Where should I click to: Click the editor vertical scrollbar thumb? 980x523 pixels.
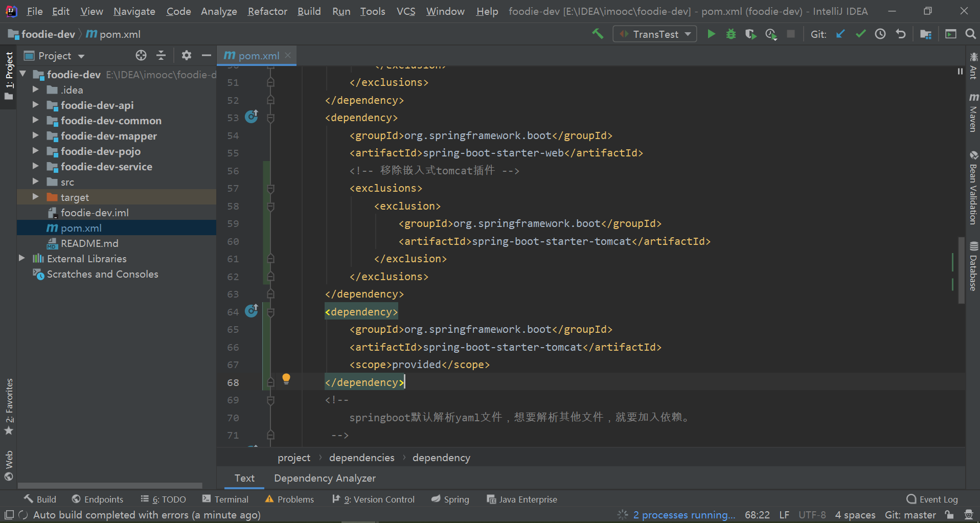point(962,270)
